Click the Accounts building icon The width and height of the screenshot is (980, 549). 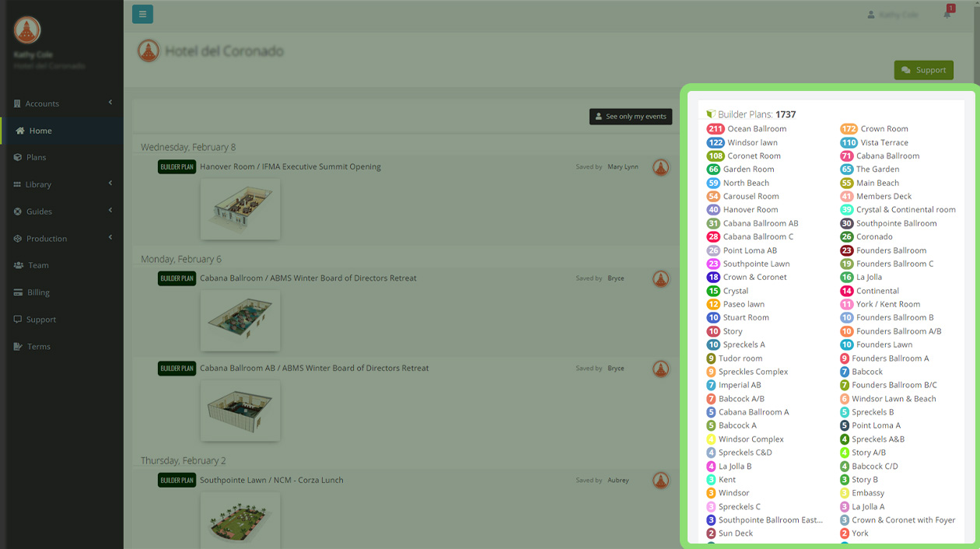click(x=18, y=103)
